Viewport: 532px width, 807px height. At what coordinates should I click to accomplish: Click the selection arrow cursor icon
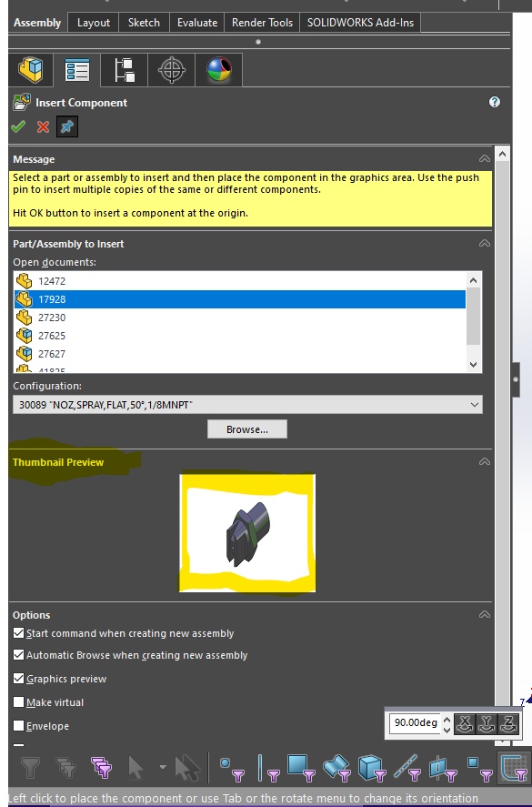pos(136,768)
